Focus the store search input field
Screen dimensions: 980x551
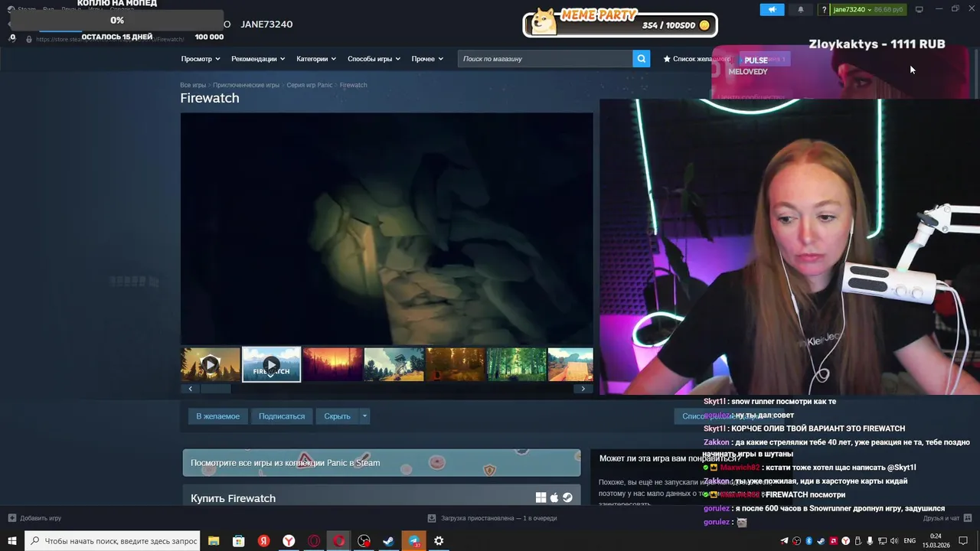click(x=545, y=58)
